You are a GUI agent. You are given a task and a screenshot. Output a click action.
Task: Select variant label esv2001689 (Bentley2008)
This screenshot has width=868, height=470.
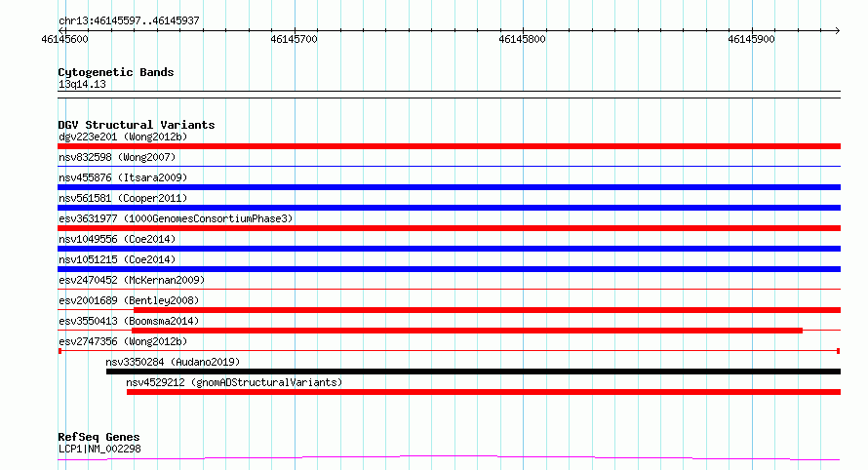(x=129, y=300)
